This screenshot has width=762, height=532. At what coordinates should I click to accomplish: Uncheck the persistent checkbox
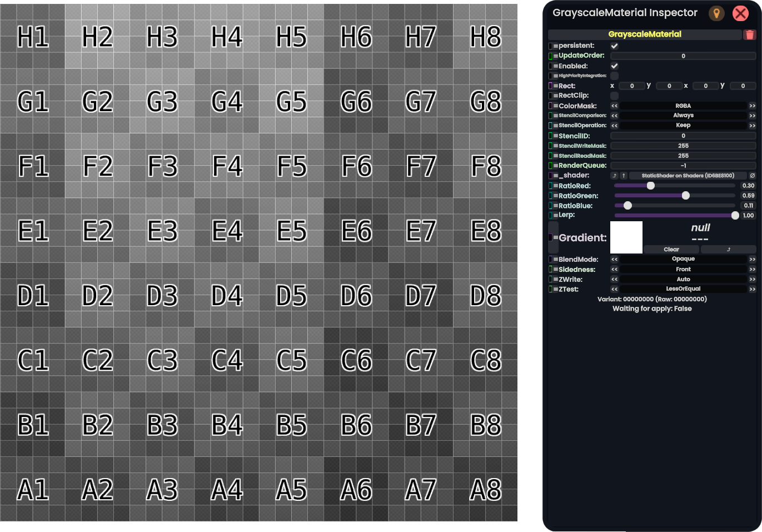click(614, 46)
